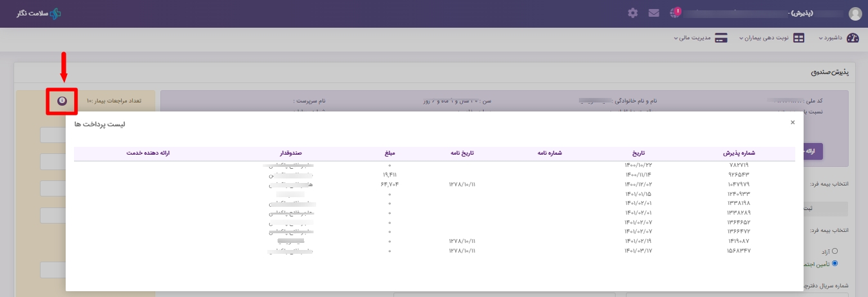Expand the مدیریت مالی dropdown

point(692,38)
